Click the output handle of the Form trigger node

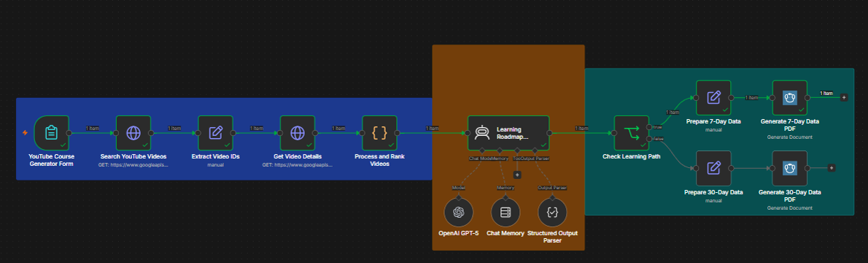[69, 133]
